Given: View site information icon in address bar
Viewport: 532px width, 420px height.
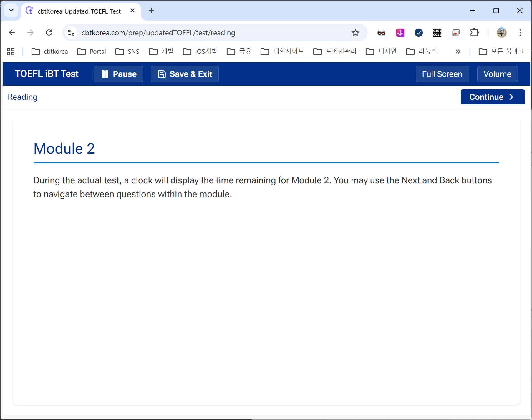Looking at the screenshot, I should [71, 33].
